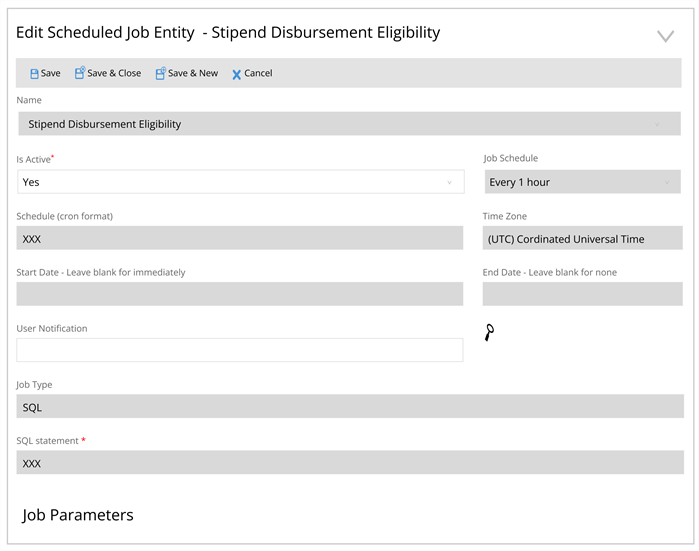Click the Save & New icon
The image size is (699, 551).
pyautogui.click(x=160, y=73)
